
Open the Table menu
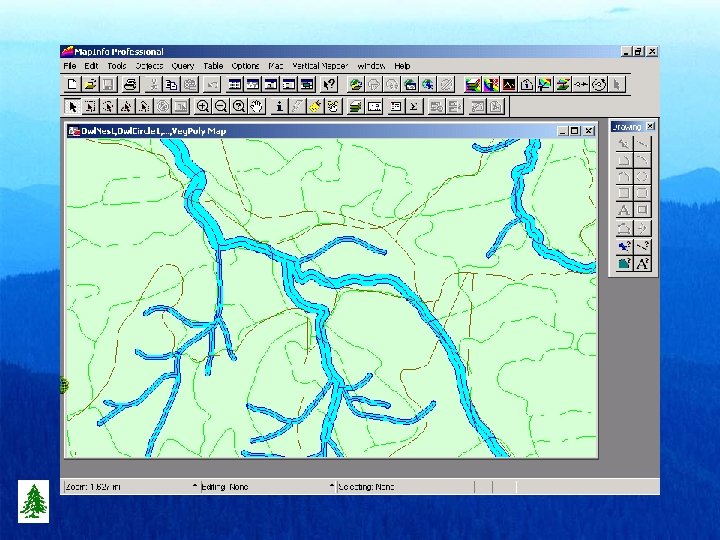(x=213, y=66)
